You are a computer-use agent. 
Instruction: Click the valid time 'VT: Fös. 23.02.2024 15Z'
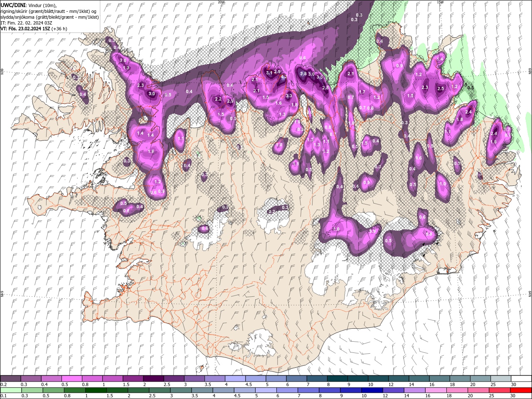coord(25,29)
